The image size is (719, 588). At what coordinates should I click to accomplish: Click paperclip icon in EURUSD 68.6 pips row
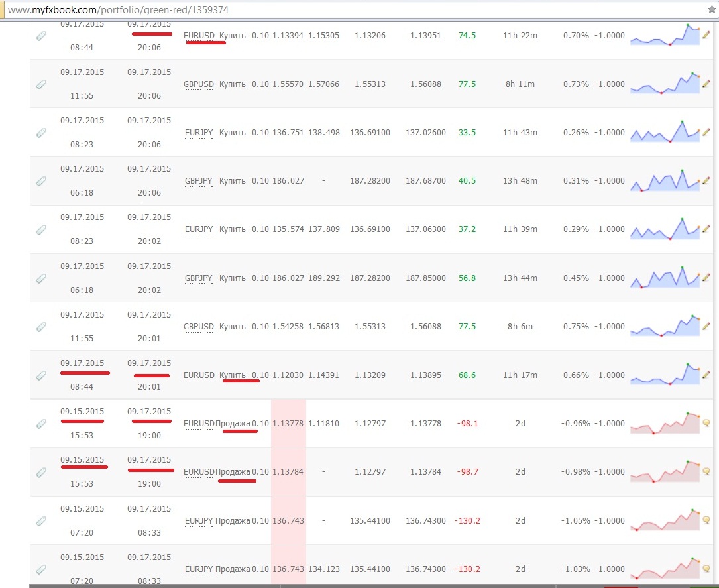tap(41, 375)
